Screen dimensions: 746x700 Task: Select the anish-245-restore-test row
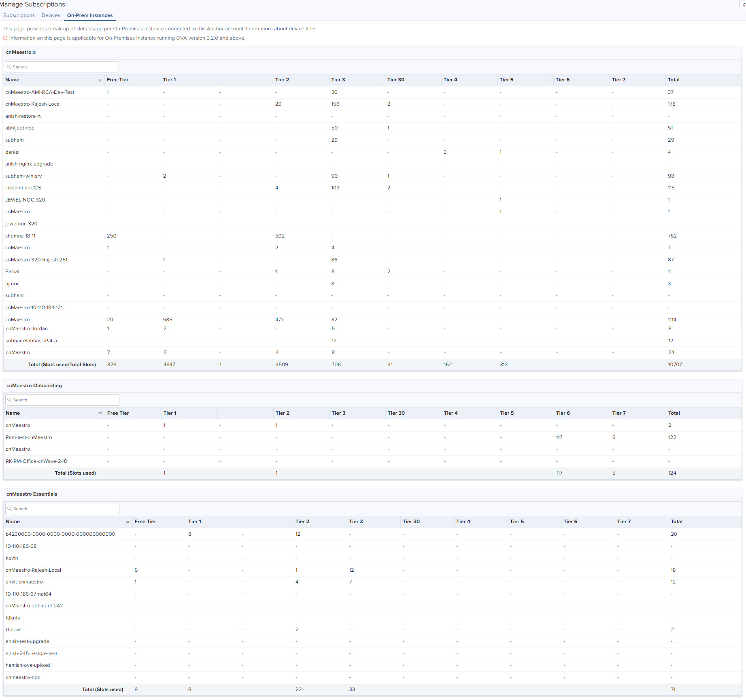tap(372, 653)
